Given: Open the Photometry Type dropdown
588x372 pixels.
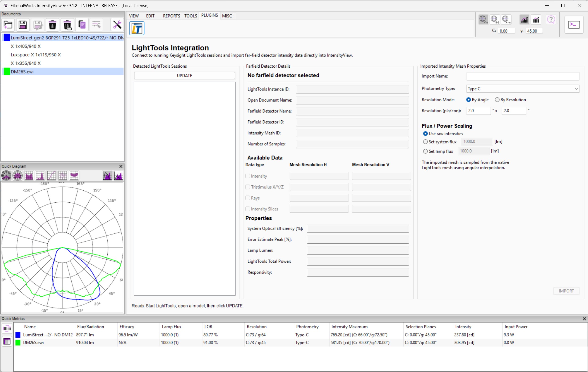Looking at the screenshot, I should (523, 89).
